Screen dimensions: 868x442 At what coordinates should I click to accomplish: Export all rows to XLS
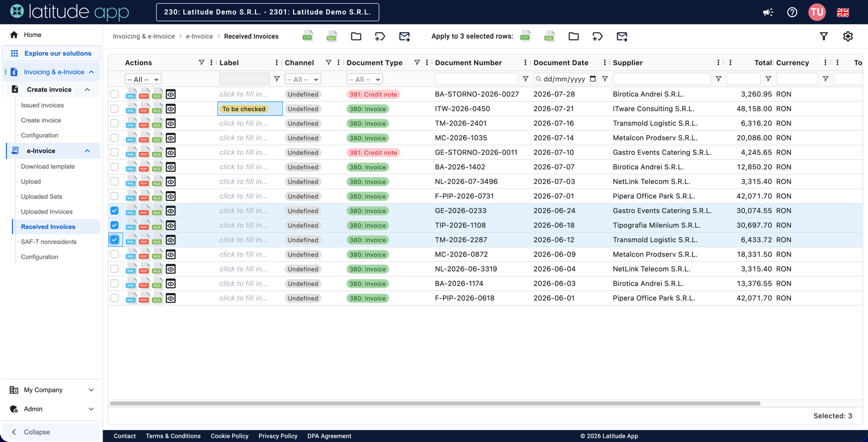click(x=332, y=36)
